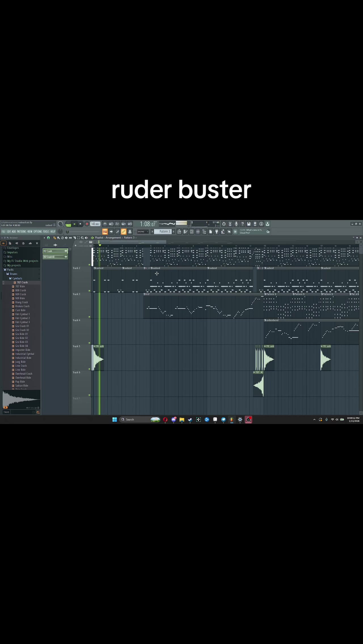
Task: Select the 808 Crash sample
Action: point(20,291)
